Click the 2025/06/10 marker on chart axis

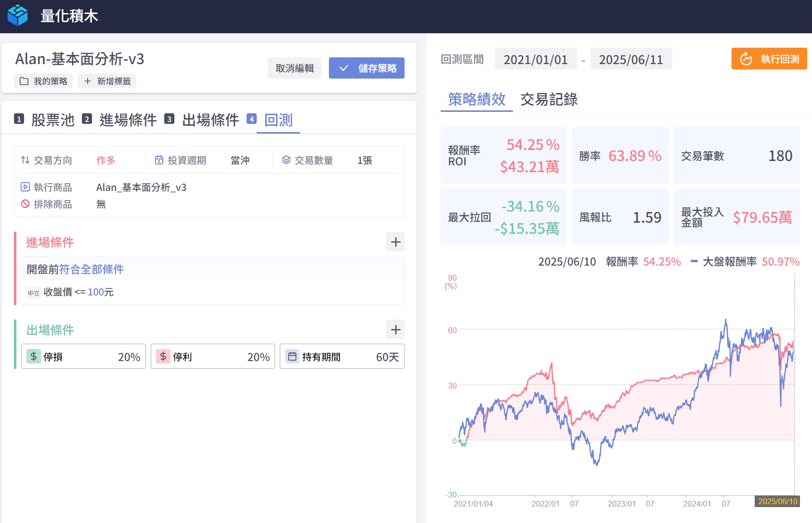point(777,501)
